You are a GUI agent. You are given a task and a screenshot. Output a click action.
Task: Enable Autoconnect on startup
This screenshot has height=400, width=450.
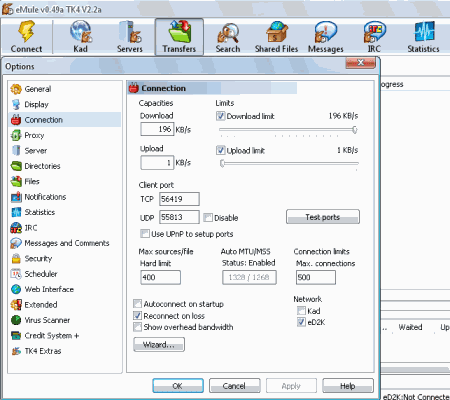point(137,304)
